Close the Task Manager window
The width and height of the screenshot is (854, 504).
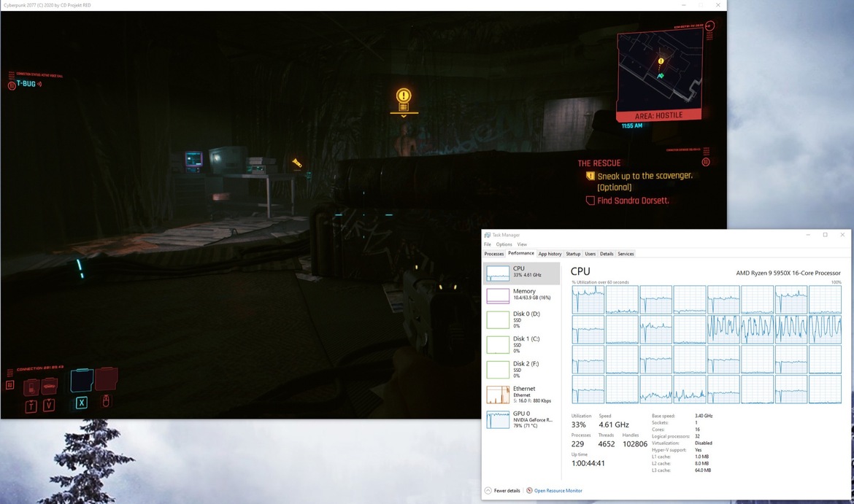(842, 235)
